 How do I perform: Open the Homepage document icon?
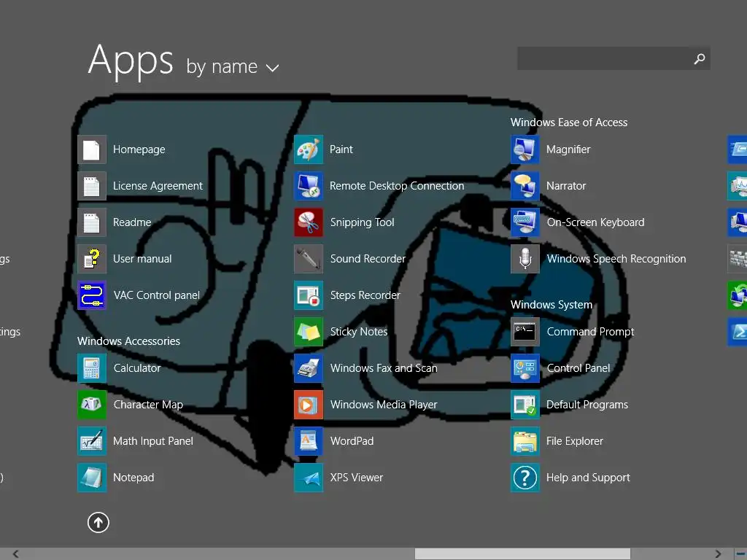91,149
